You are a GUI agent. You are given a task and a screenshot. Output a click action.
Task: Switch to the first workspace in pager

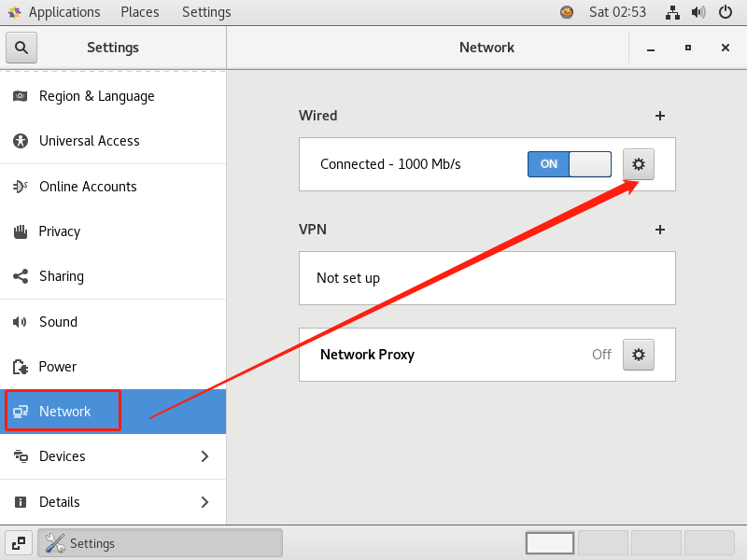(550, 543)
